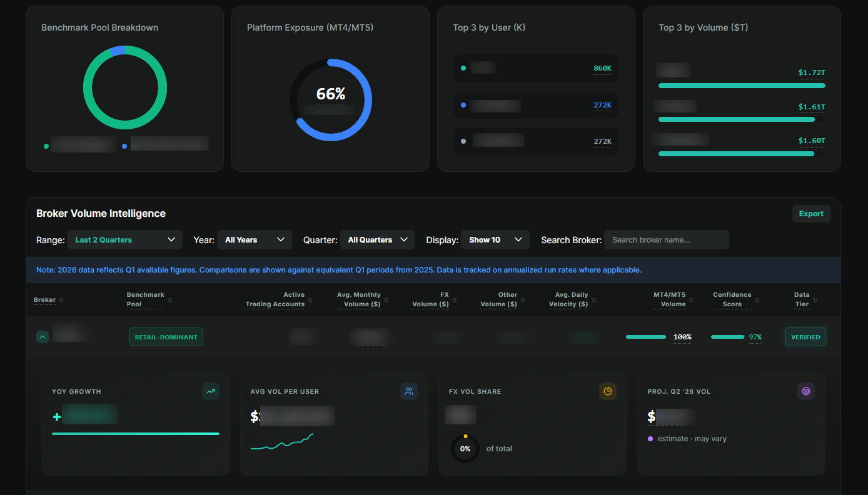Click the Benchmark Pool column header
Screen dimensions: 868x495
click(x=146, y=299)
